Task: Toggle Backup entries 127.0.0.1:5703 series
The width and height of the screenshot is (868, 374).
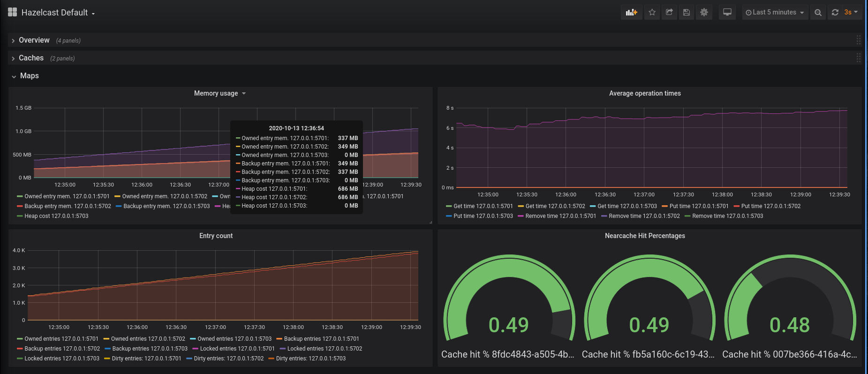Action: tap(150, 349)
